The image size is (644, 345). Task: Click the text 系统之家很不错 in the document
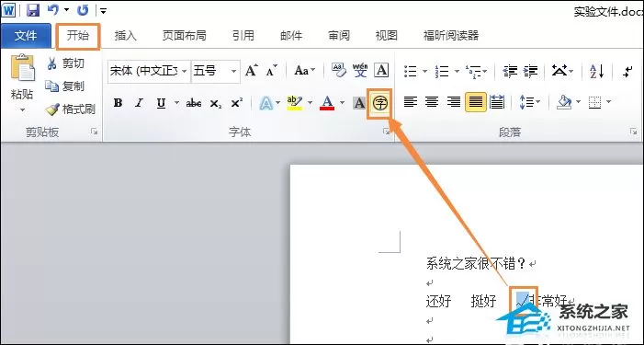pos(470,263)
